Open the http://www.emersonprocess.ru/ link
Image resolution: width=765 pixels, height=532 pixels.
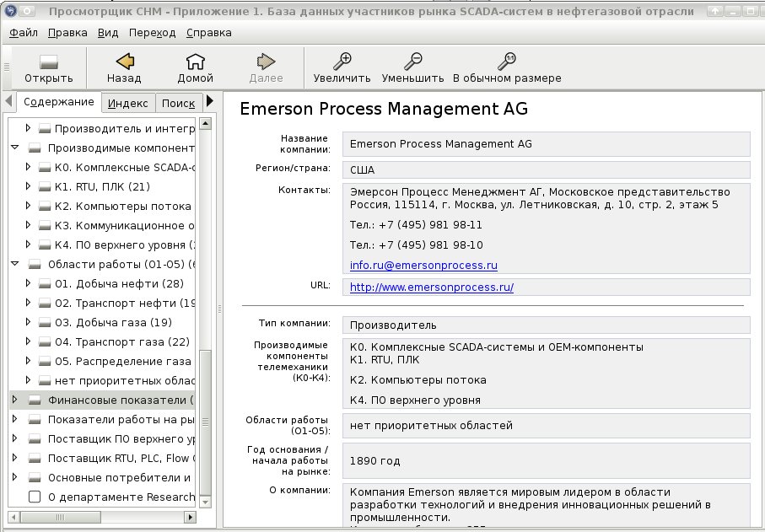(432, 287)
